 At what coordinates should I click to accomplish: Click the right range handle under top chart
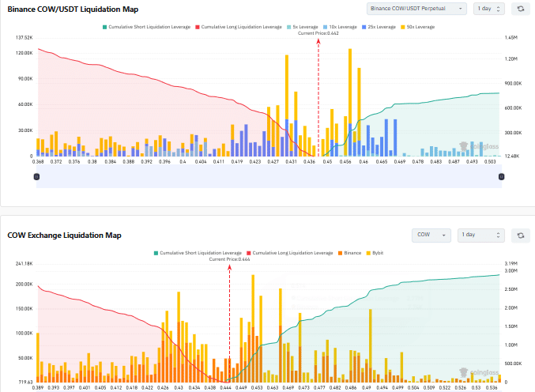tap(501, 176)
